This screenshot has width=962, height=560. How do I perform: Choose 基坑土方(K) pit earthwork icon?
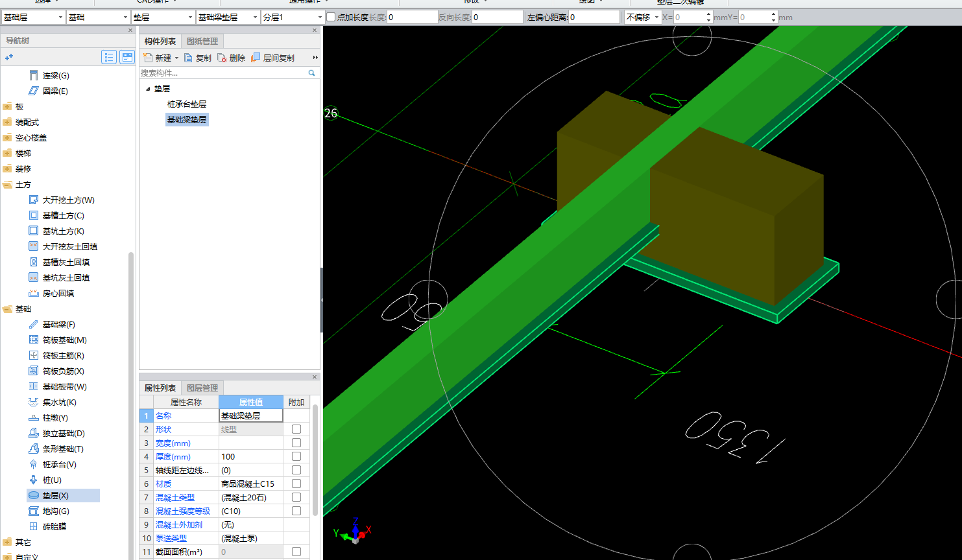pyautogui.click(x=34, y=231)
